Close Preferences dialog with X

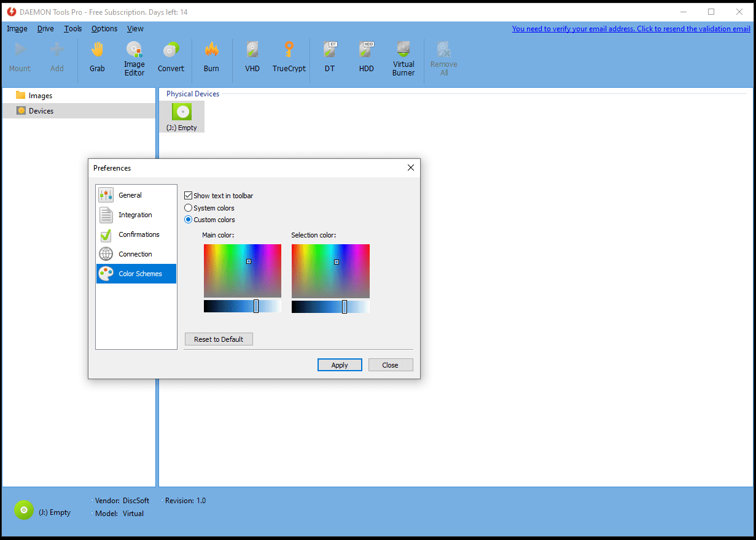coord(411,168)
